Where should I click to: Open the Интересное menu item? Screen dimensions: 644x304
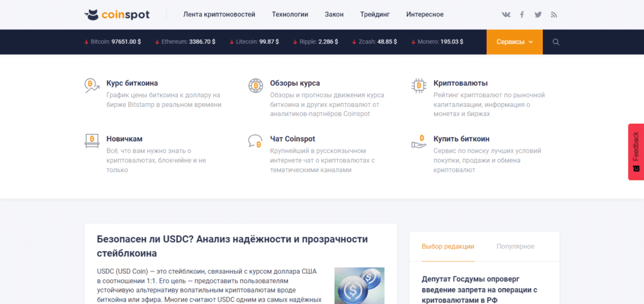click(425, 15)
